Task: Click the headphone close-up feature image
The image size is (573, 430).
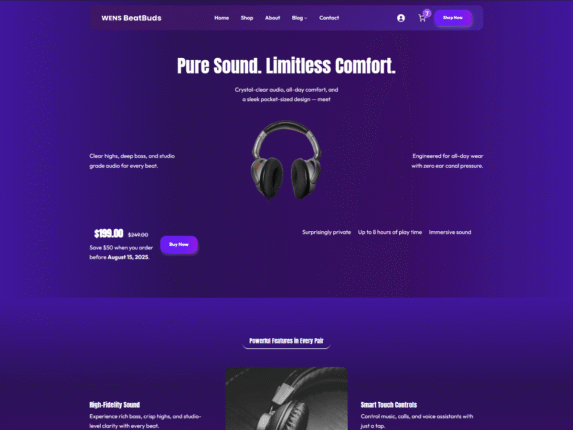Action: pos(286,399)
